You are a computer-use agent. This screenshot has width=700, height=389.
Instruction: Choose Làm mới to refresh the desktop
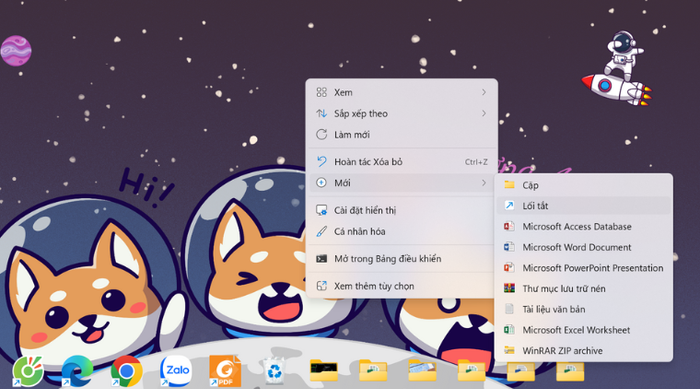click(x=402, y=134)
